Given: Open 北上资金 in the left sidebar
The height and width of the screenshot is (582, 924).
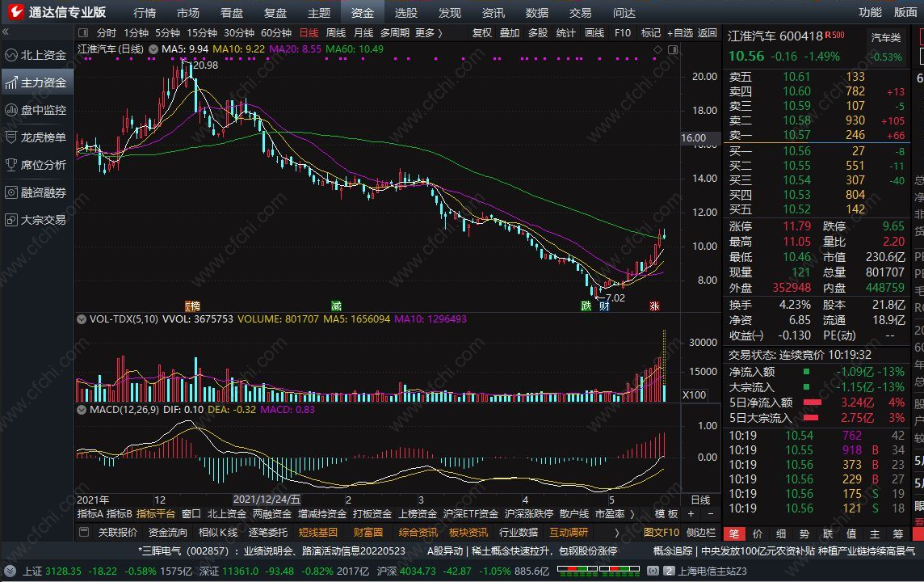Looking at the screenshot, I should (x=36, y=55).
